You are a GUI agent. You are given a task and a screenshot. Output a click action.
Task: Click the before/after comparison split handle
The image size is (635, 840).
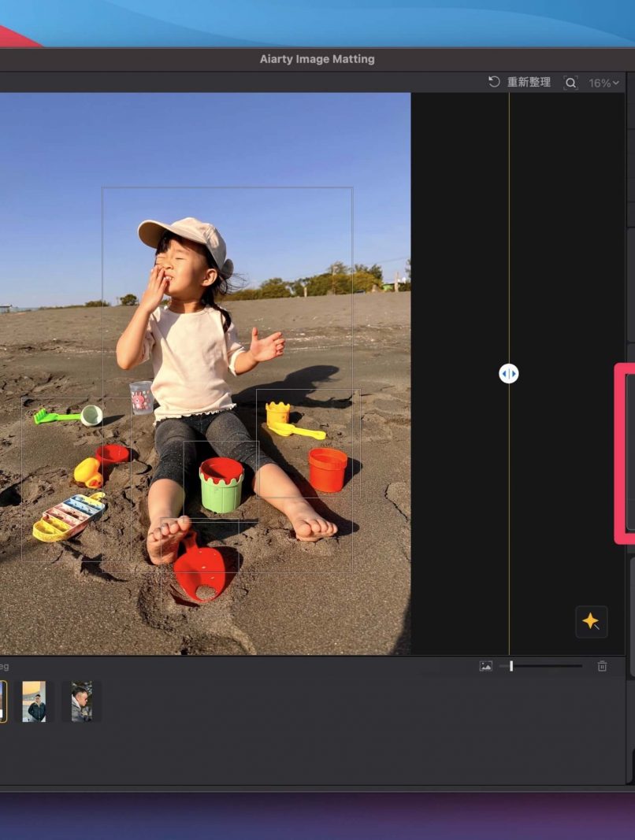(x=509, y=374)
